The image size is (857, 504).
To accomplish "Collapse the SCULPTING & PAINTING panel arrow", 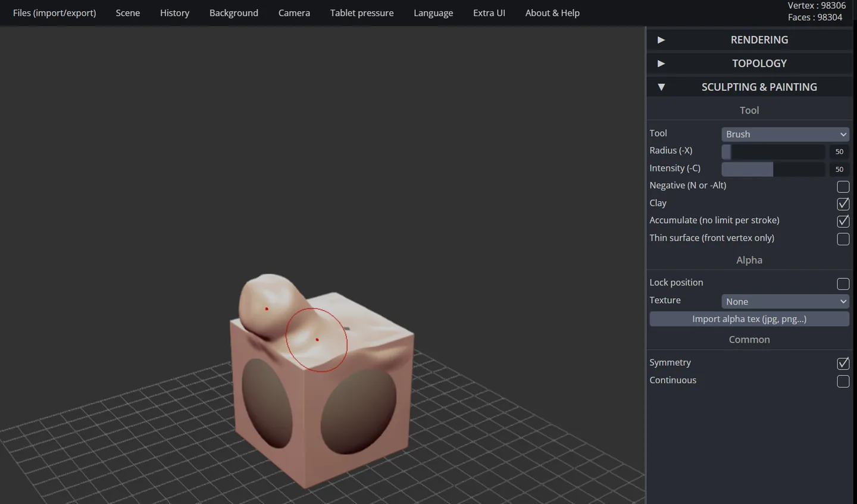I will pyautogui.click(x=661, y=87).
